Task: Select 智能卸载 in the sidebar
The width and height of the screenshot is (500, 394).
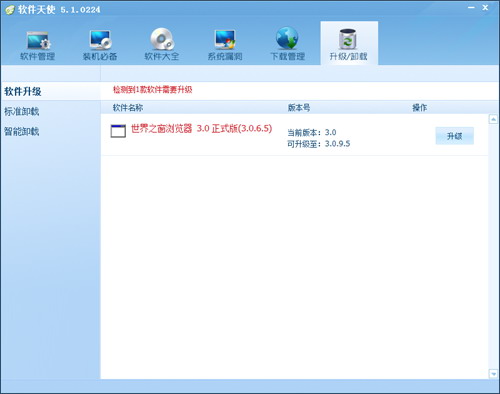Action: 22,131
